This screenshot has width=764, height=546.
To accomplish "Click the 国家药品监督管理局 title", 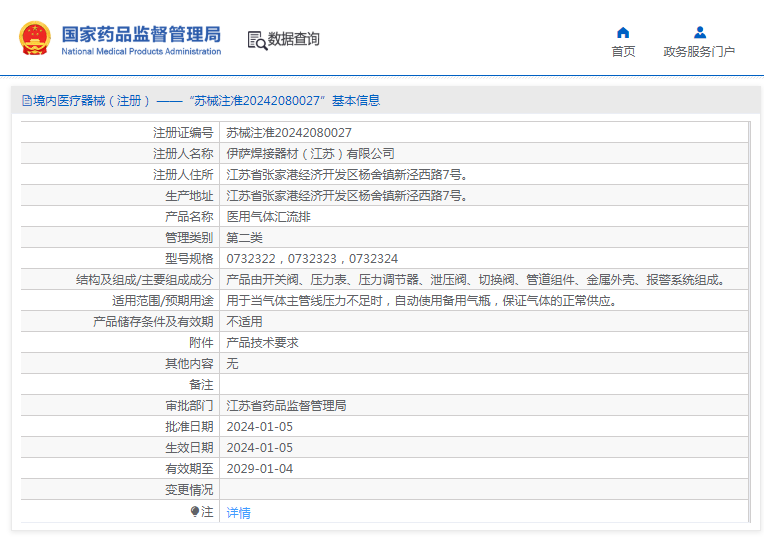I will coord(141,35).
